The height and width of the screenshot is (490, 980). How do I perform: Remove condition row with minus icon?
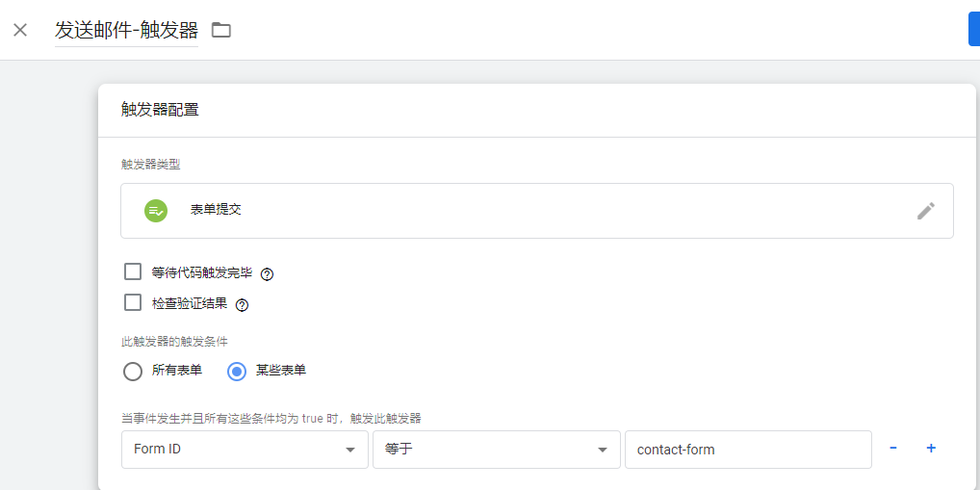coord(893,449)
